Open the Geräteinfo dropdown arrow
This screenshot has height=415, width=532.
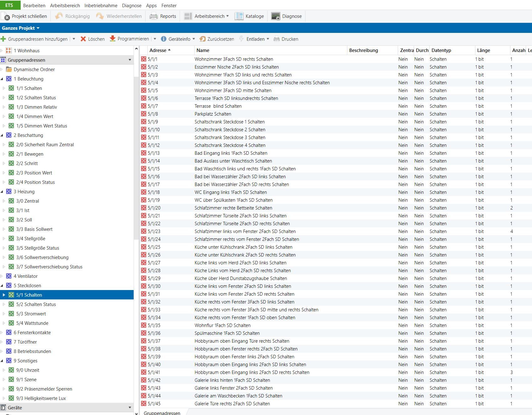pos(194,39)
